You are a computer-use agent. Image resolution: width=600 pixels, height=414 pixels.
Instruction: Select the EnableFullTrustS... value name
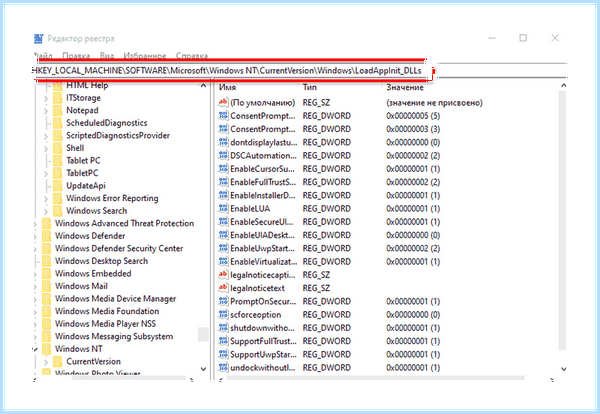pos(263,182)
